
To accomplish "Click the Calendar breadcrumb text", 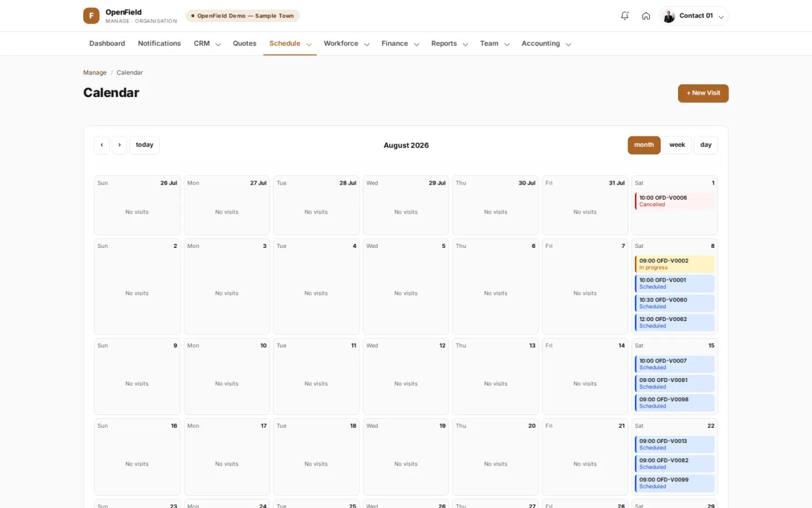I will pyautogui.click(x=129, y=73).
